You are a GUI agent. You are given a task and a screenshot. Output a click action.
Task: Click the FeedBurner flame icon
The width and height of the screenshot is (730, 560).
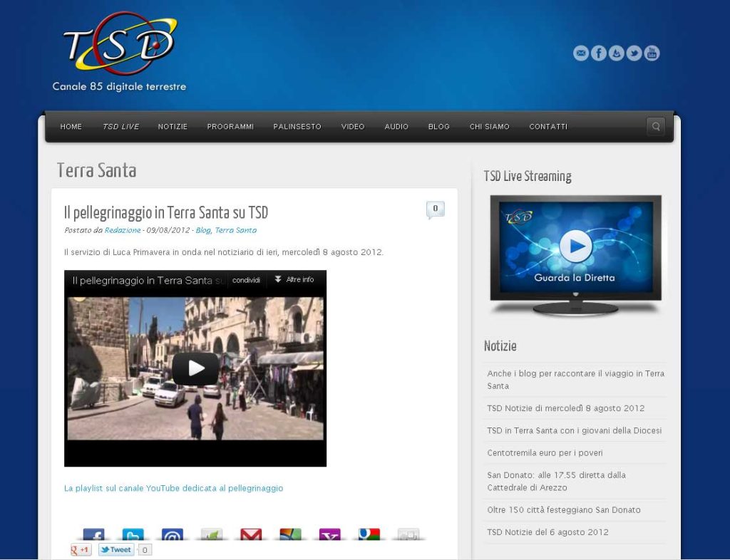pos(617,53)
